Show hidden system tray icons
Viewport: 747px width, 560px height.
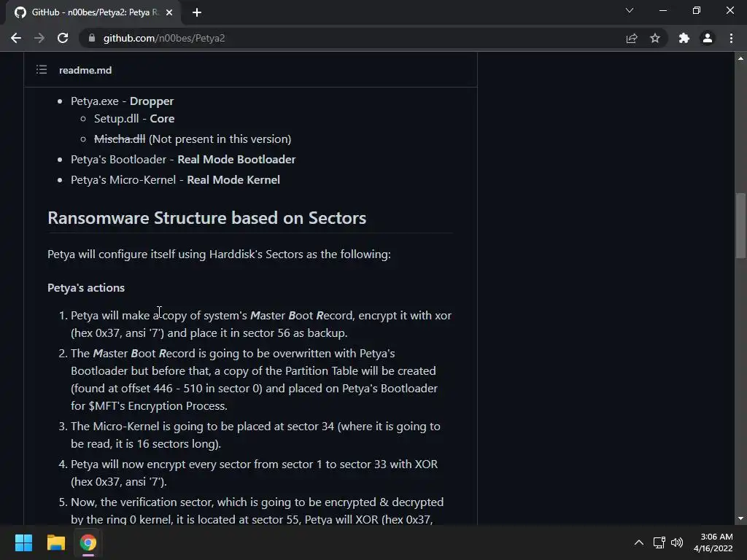(639, 542)
